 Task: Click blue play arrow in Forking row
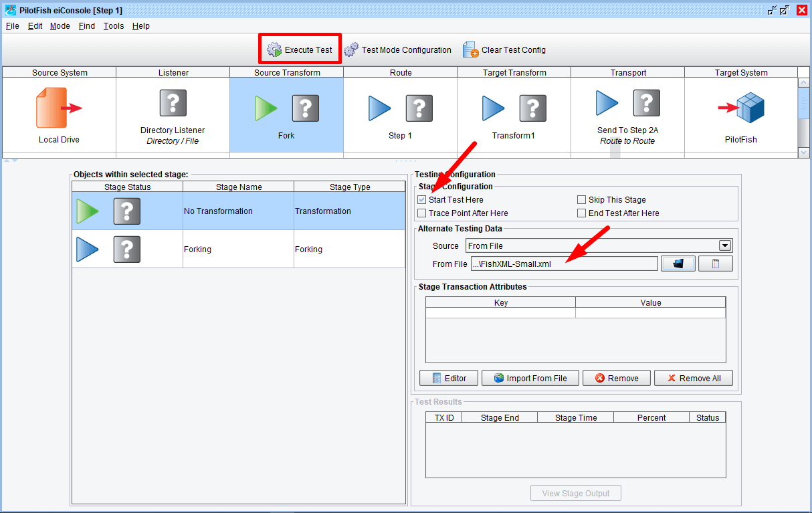coord(88,249)
